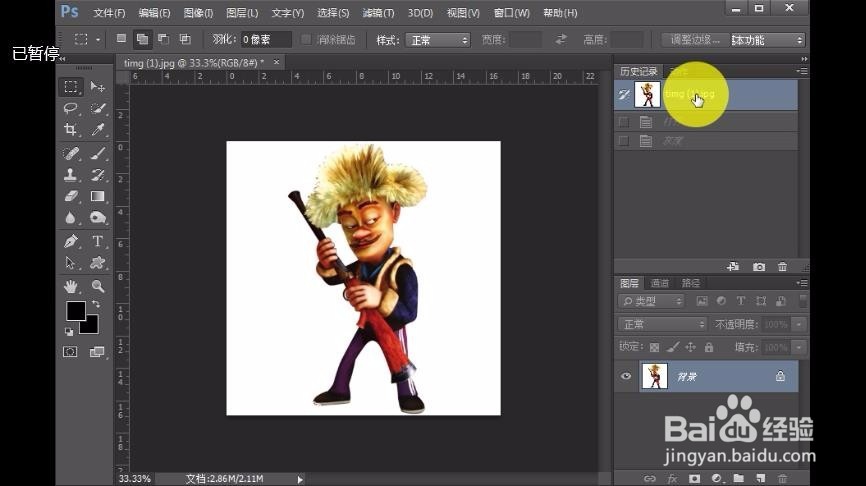Open the History panel options menu

(x=802, y=71)
